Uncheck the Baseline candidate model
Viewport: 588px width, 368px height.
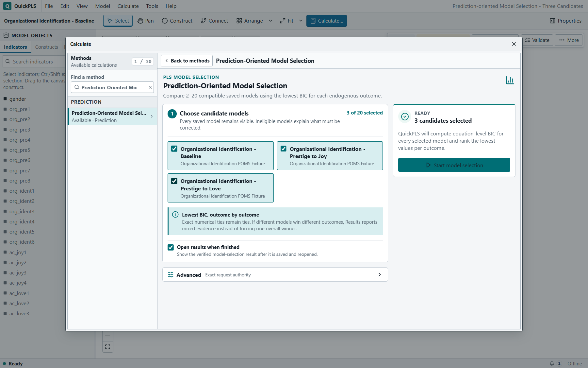coord(174,149)
